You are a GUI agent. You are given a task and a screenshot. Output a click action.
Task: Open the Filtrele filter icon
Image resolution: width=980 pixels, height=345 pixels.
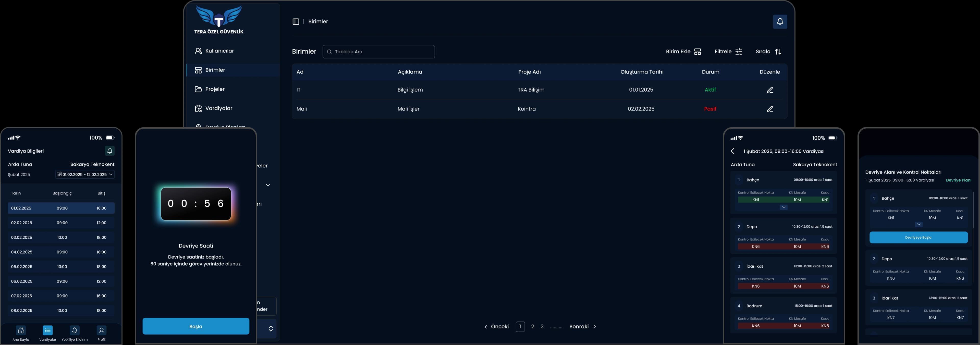738,51
